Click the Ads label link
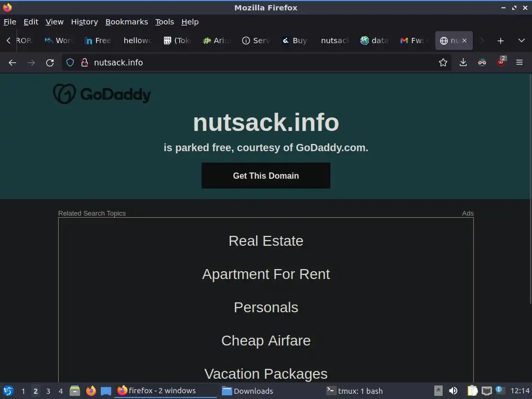This screenshot has width=532, height=399. click(468, 214)
